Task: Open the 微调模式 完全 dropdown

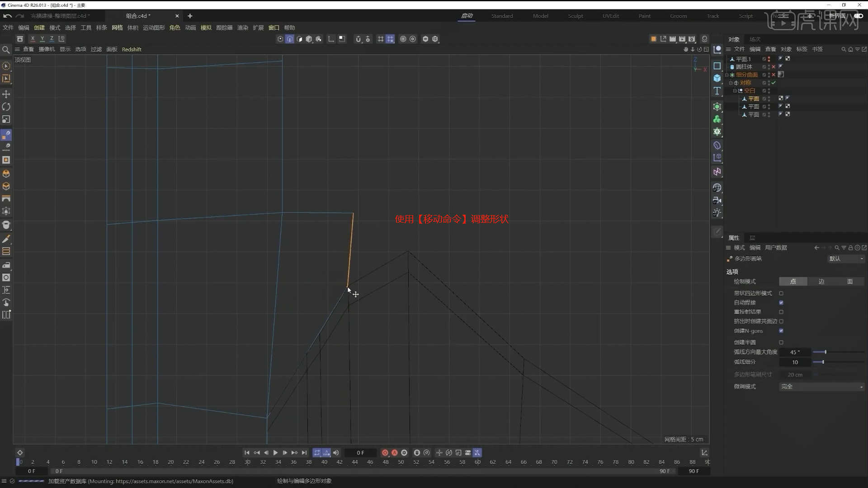Action: pyautogui.click(x=822, y=387)
